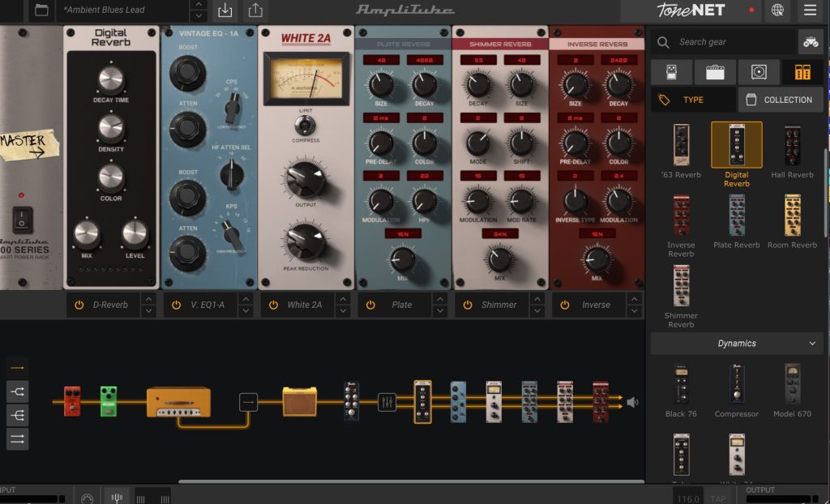830x504 pixels.
Task: Select the speaker cabinet gear category
Action: click(759, 72)
